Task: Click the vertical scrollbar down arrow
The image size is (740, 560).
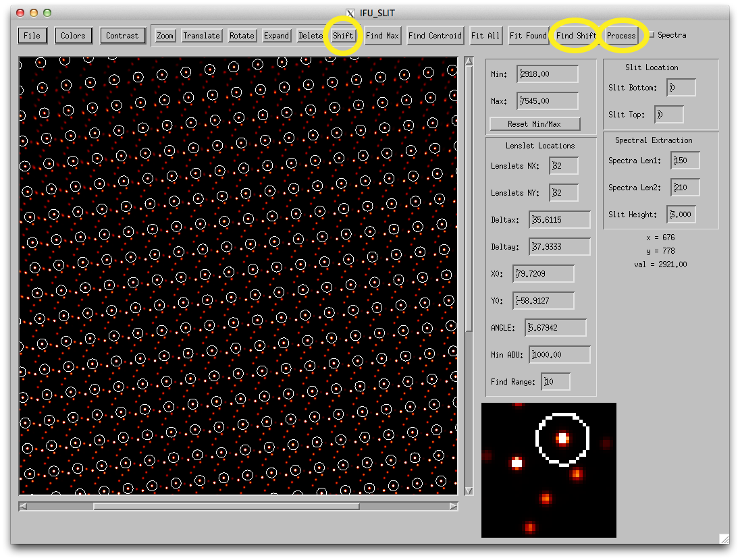Action: point(469,491)
